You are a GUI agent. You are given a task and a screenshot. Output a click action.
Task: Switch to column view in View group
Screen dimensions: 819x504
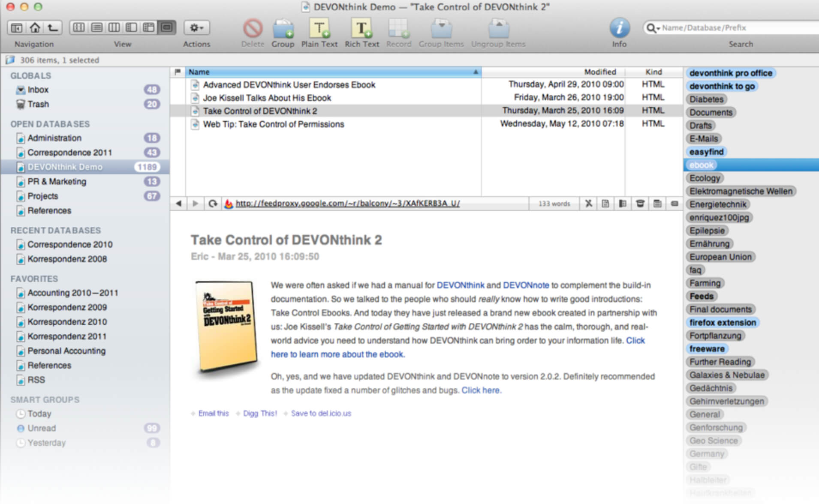coord(114,28)
